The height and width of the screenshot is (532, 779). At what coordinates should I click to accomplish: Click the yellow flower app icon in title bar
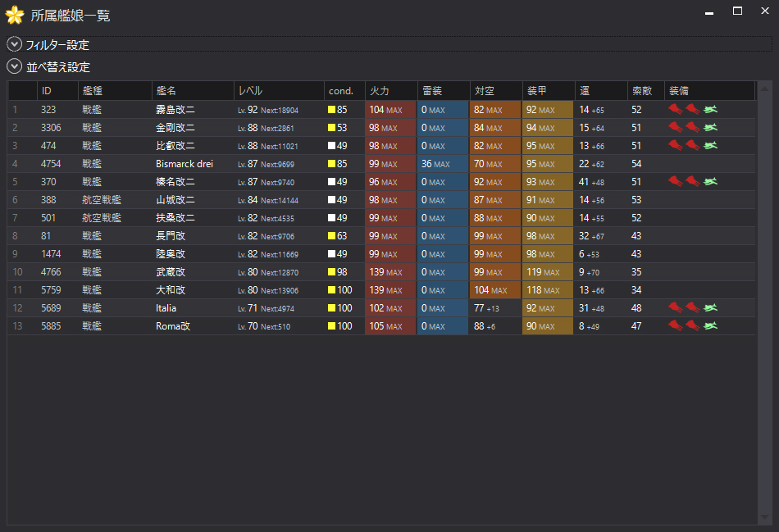15,15
